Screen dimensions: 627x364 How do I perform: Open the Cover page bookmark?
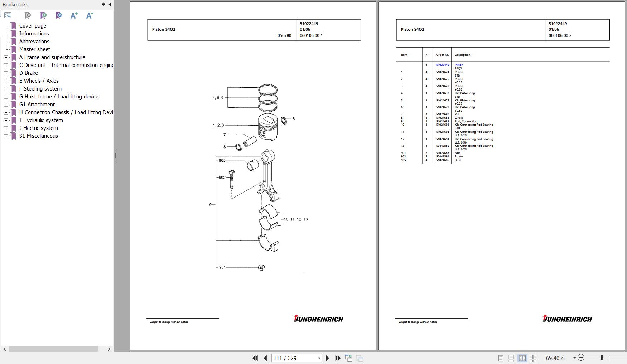[x=33, y=26]
